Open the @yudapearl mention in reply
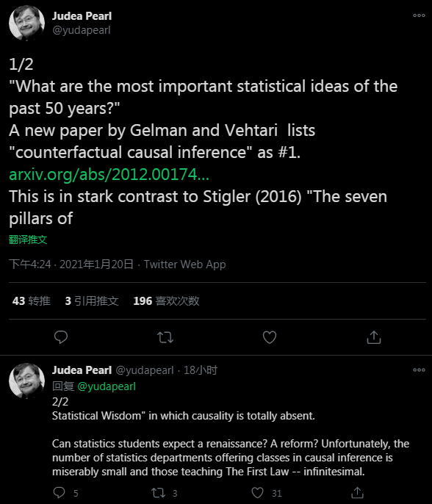This screenshot has height=504, width=432. coord(107,386)
